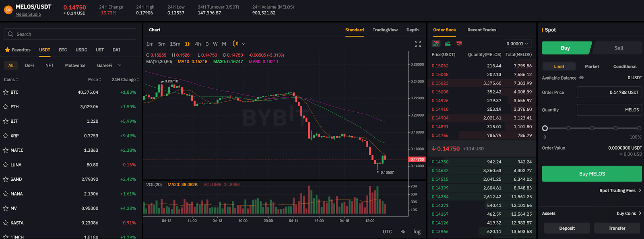Favorite MV with its star icon
This screenshot has height=239, width=644.
[6, 208]
